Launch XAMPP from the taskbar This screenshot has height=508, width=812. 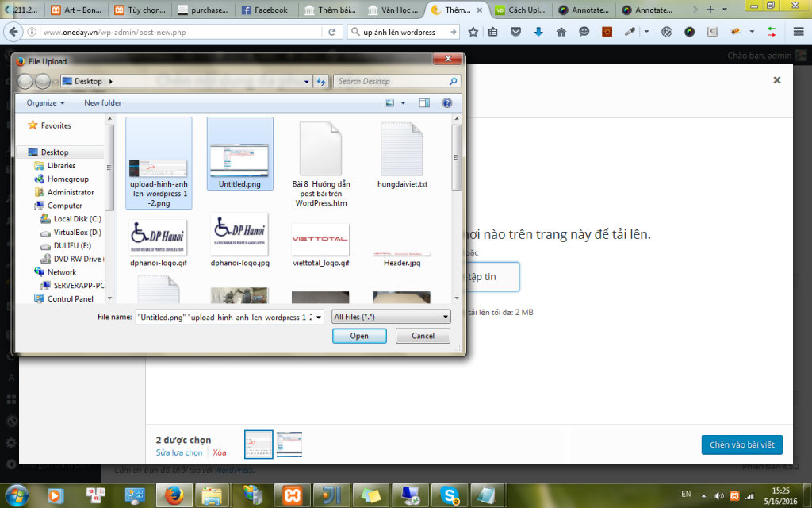[x=292, y=495]
